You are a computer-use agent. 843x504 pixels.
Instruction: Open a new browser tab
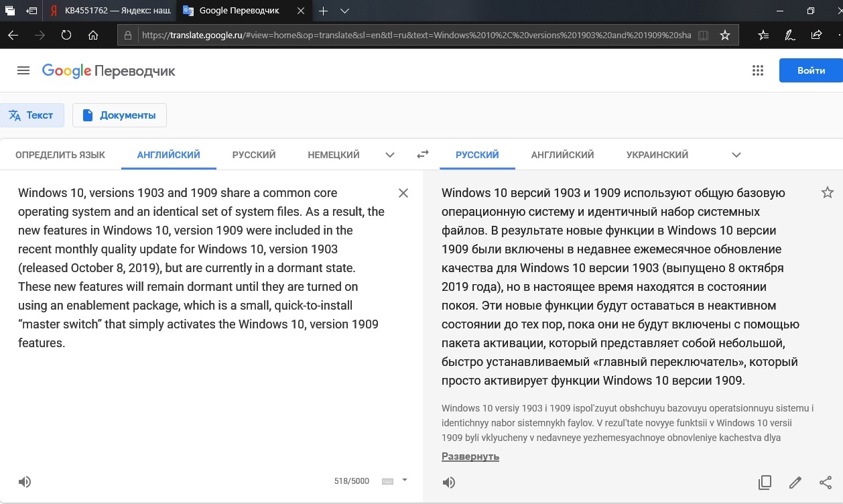[324, 11]
